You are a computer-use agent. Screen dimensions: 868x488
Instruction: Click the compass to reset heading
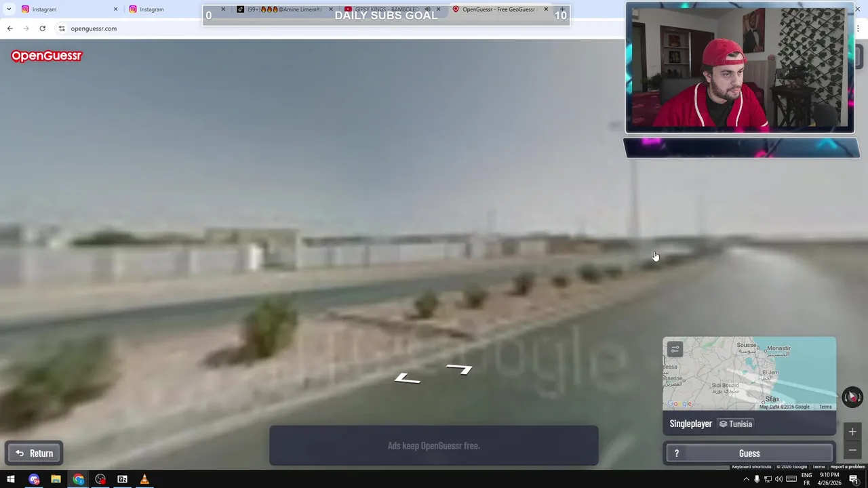pyautogui.click(x=852, y=397)
